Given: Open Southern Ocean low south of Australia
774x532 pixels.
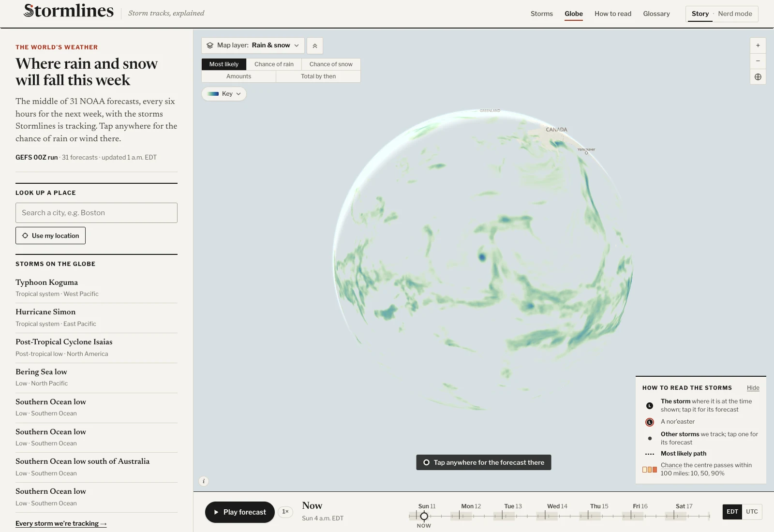Looking at the screenshot, I should 96,467.
